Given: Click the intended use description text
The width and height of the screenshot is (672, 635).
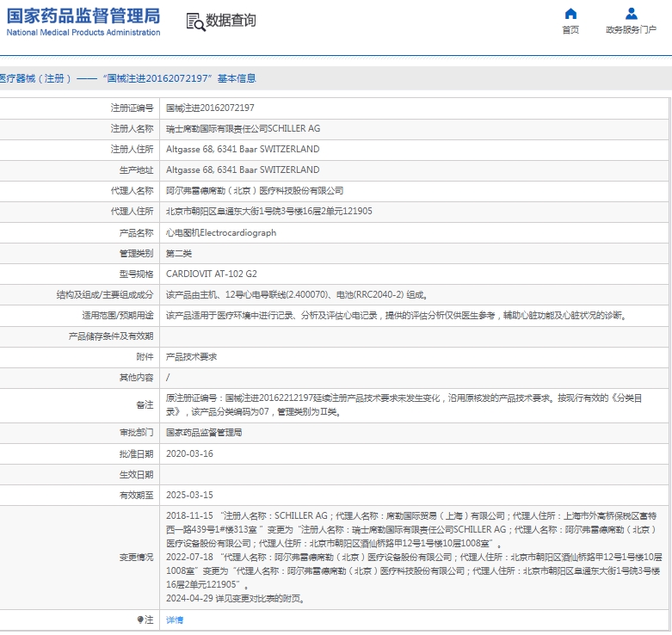Looking at the screenshot, I should pos(397,316).
